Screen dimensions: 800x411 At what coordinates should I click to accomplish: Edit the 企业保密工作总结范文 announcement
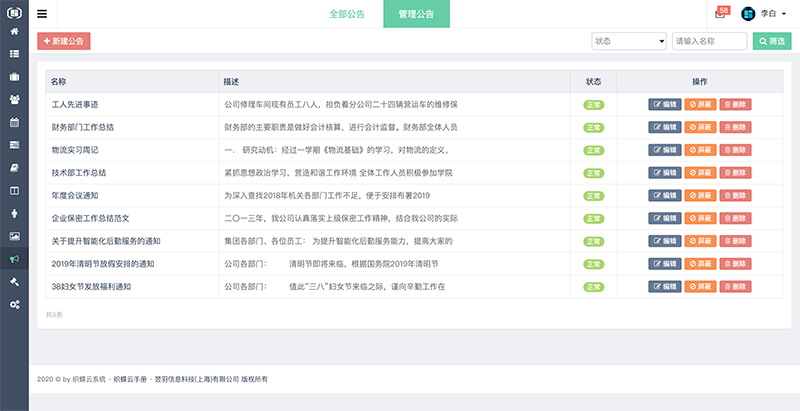tap(665, 218)
